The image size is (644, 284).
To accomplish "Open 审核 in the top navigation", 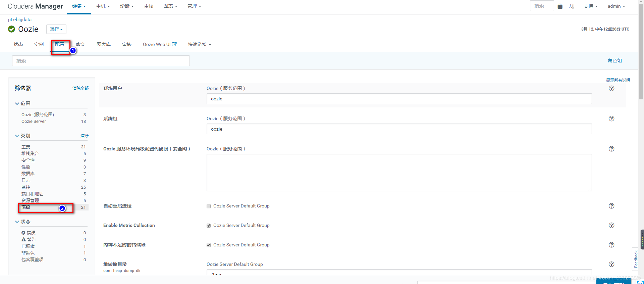I will [x=149, y=6].
